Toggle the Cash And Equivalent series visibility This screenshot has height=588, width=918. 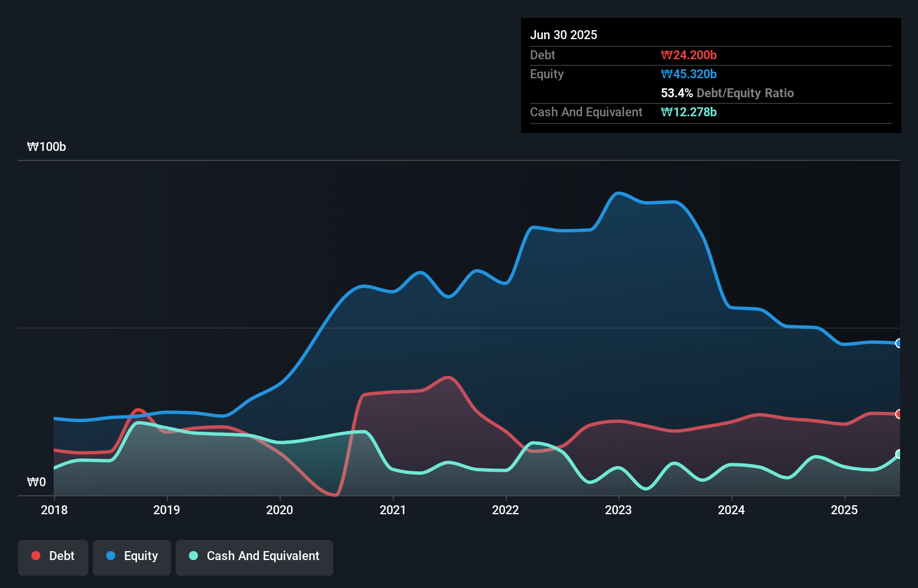[x=254, y=557]
